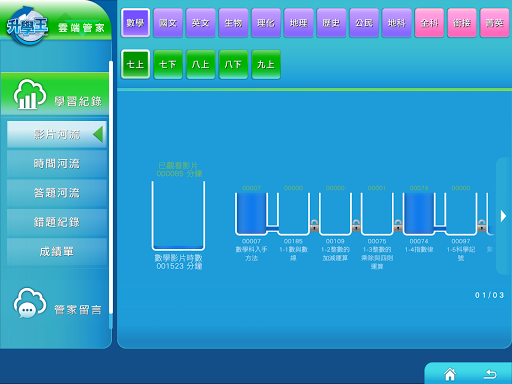Click the lock after 1-3整數的乘除與四則運算
512x384 pixels.
[398, 226]
